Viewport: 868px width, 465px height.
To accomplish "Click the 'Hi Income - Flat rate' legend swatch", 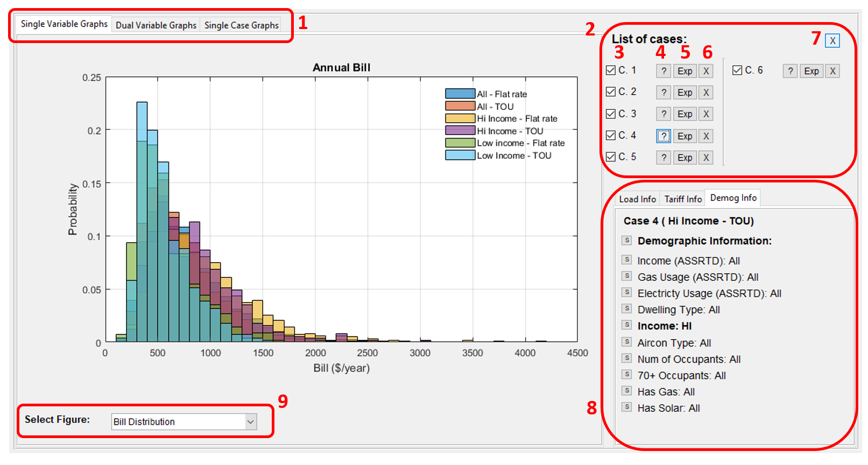I will point(460,118).
